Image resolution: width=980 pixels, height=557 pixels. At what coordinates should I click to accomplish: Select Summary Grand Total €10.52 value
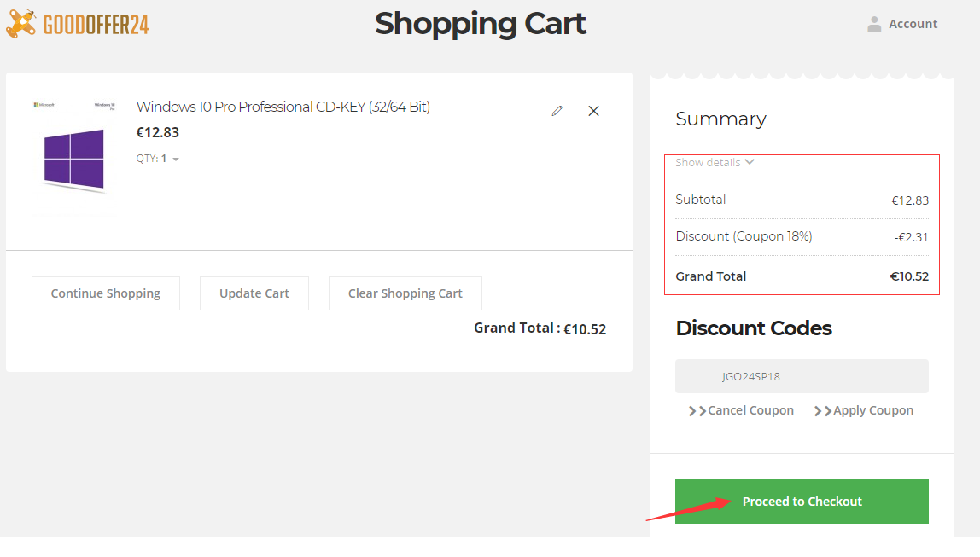pos(909,276)
